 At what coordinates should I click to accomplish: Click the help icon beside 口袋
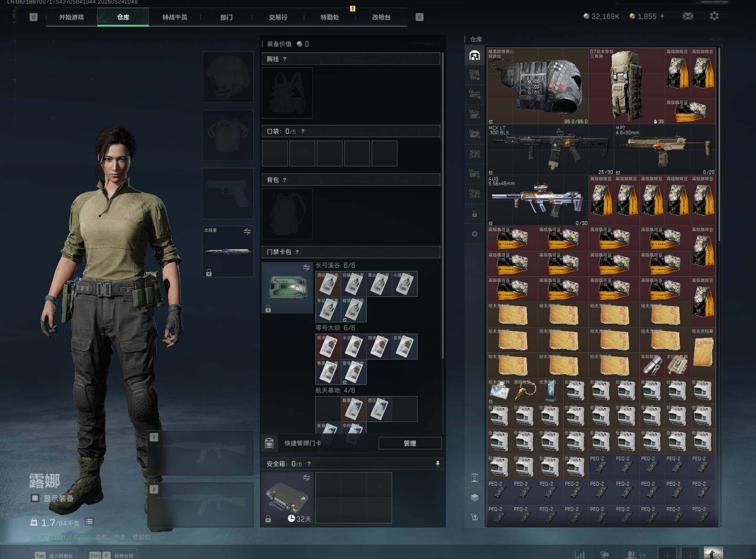tap(302, 132)
